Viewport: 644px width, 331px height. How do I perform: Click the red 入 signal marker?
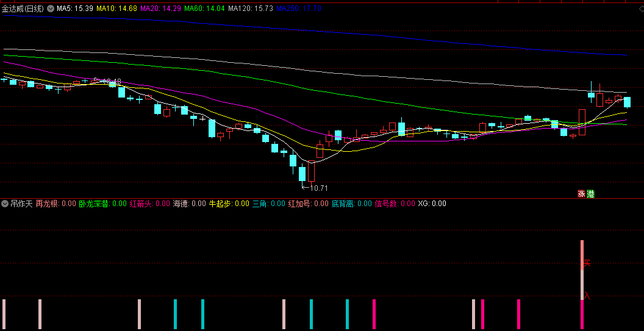coord(587,295)
